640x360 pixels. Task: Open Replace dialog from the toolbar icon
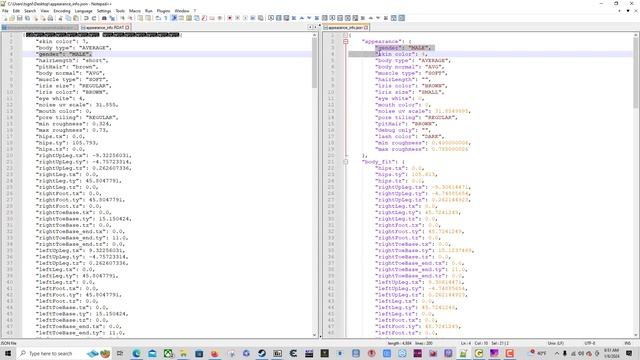pyautogui.click(x=112, y=18)
